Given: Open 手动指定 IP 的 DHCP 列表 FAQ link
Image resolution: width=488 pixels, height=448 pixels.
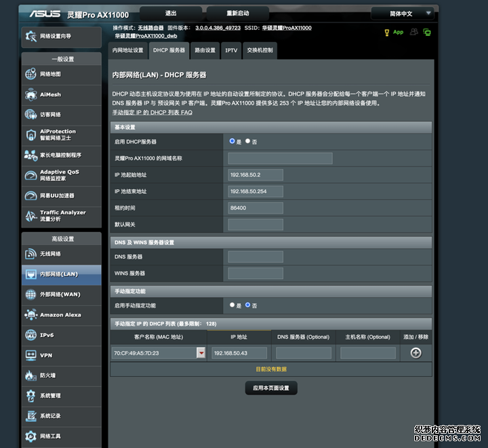Looking at the screenshot, I should [152, 112].
